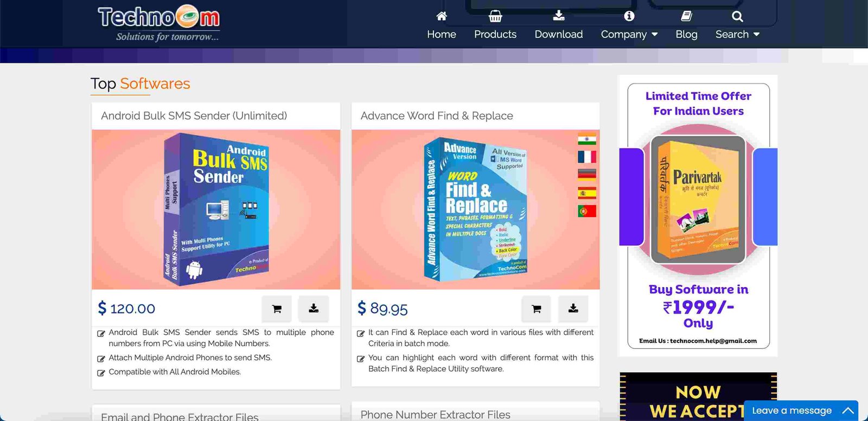Image resolution: width=868 pixels, height=421 pixels.
Task: Download Advance Word Find & Replace
Action: click(573, 309)
